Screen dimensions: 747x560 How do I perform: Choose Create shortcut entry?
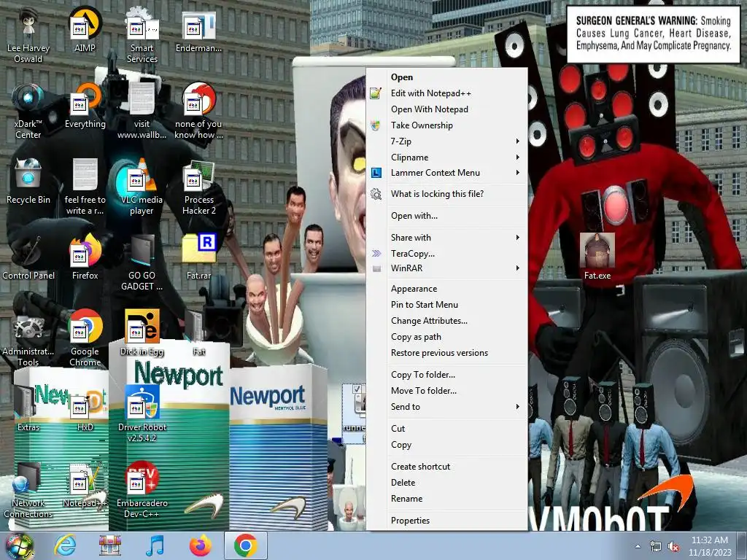(455, 467)
